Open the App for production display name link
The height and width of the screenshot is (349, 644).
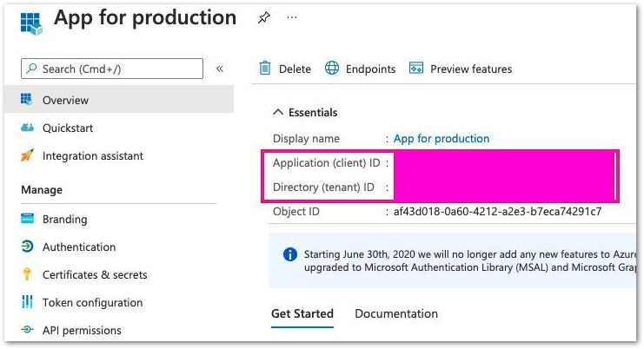pos(442,139)
